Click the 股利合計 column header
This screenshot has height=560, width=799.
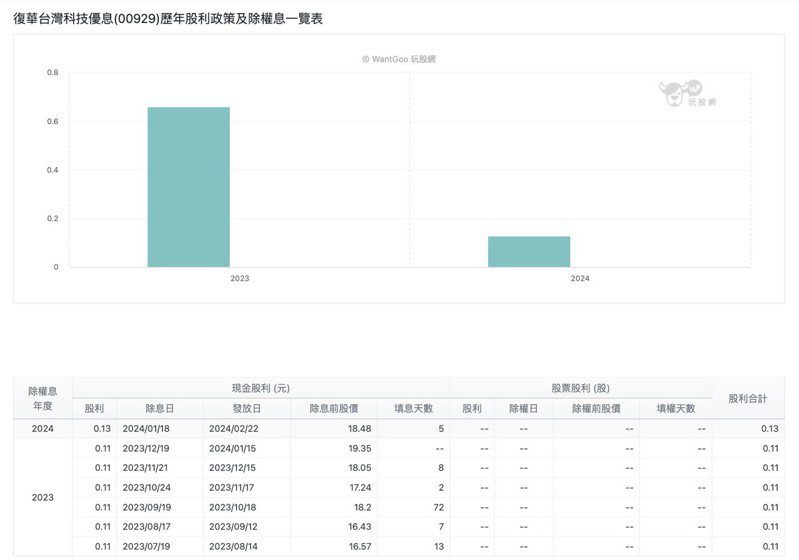pos(748,398)
